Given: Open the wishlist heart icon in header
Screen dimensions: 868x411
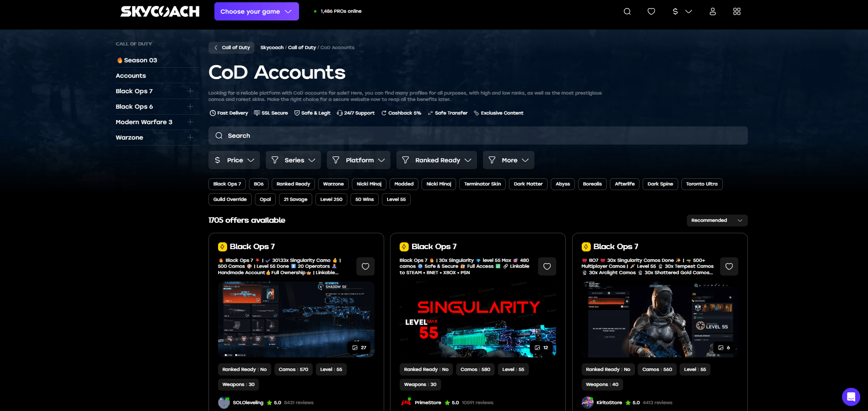Looking at the screenshot, I should [651, 11].
